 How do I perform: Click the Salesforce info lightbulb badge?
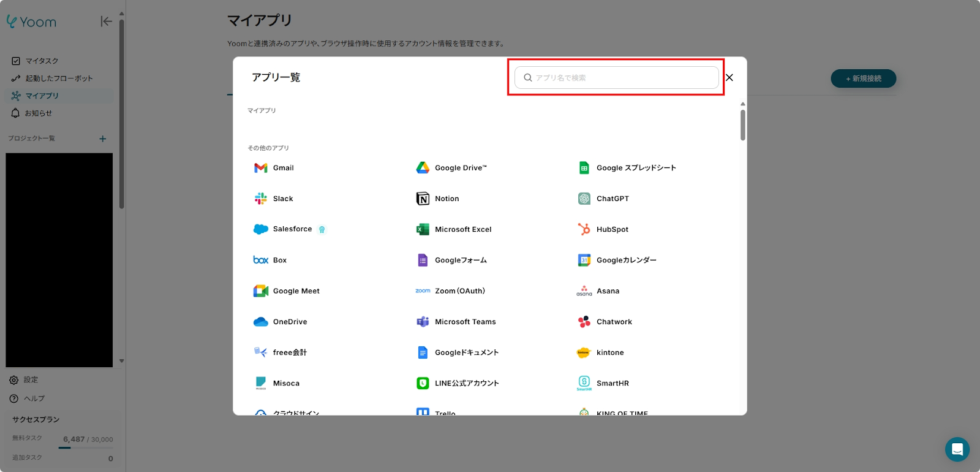[x=322, y=230]
